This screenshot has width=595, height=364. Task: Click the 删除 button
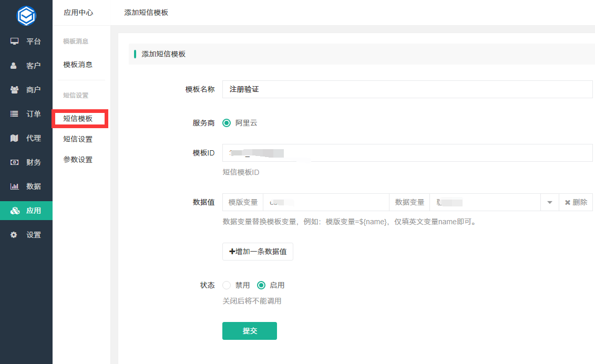(x=576, y=202)
